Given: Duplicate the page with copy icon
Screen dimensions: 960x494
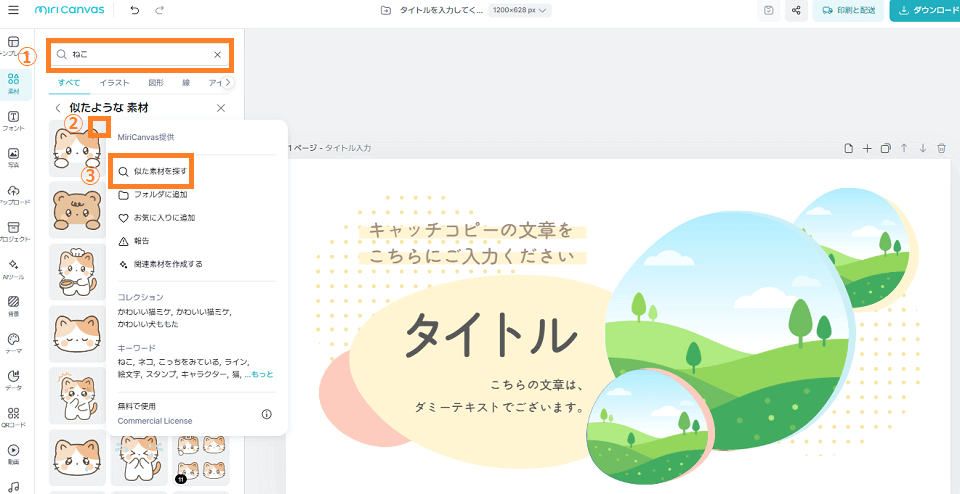Looking at the screenshot, I should pos(885,148).
